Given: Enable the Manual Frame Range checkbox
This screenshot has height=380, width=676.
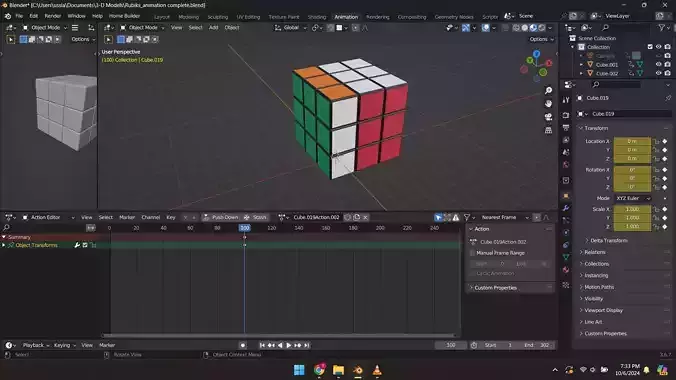Looking at the screenshot, I should 473,253.
